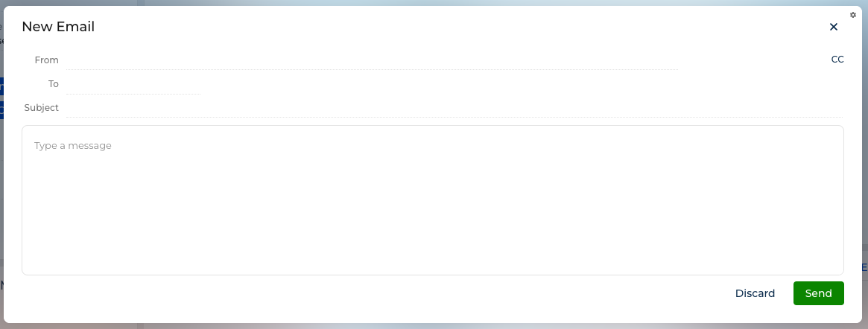Click the From label text
The image size is (868, 329).
click(46, 60)
